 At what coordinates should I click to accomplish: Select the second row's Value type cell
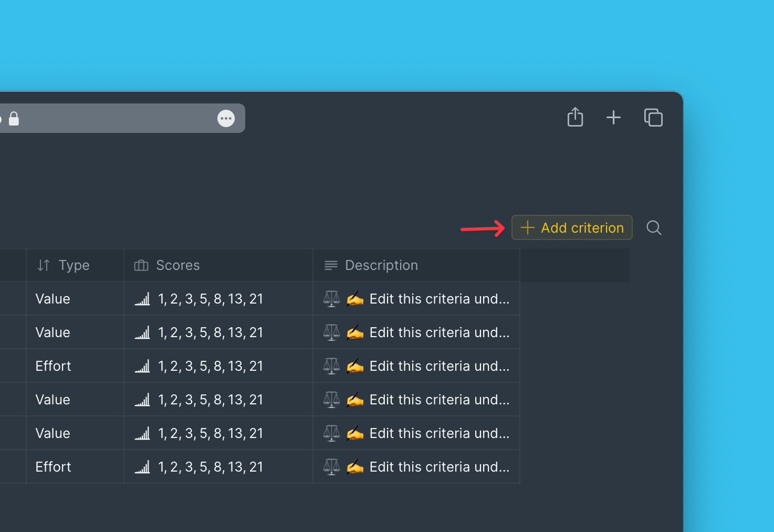pyautogui.click(x=75, y=332)
